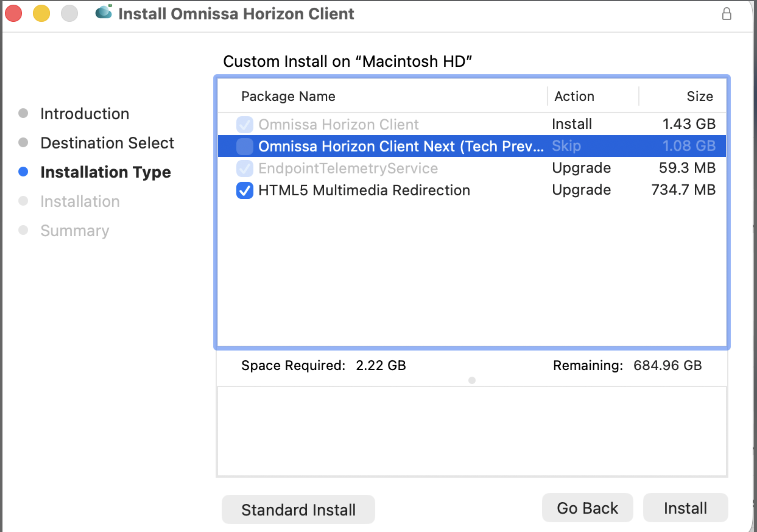Minimize the installer with yellow button
757x532 pixels.
click(x=42, y=14)
